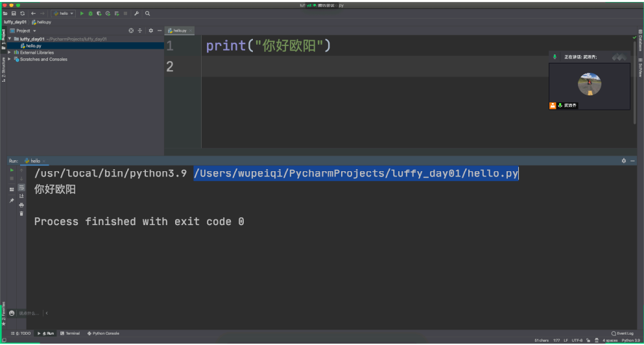This screenshot has width=644, height=345.
Task: Toggle the 1: Project side tool window
Action: (x=3, y=39)
